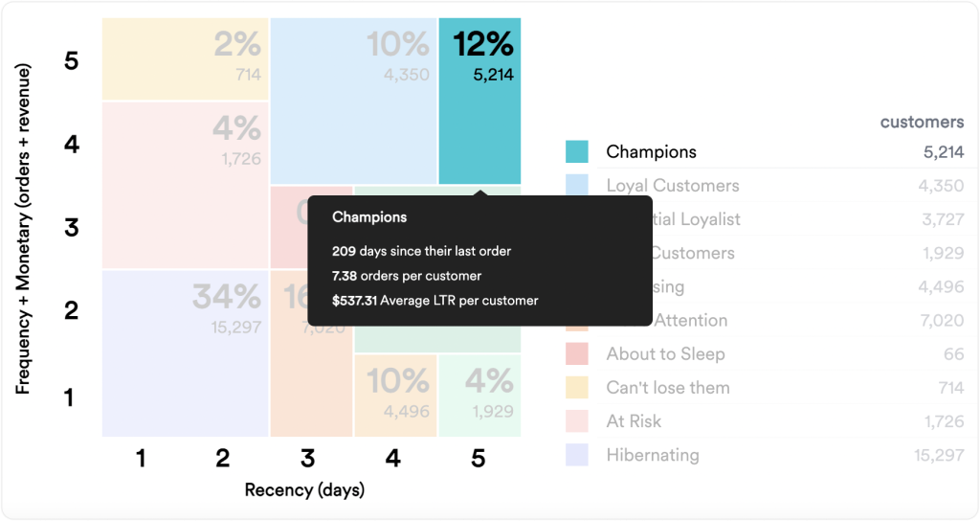Click the teal Champions legend swatch
The height and width of the screenshot is (521, 980).
coord(577,152)
